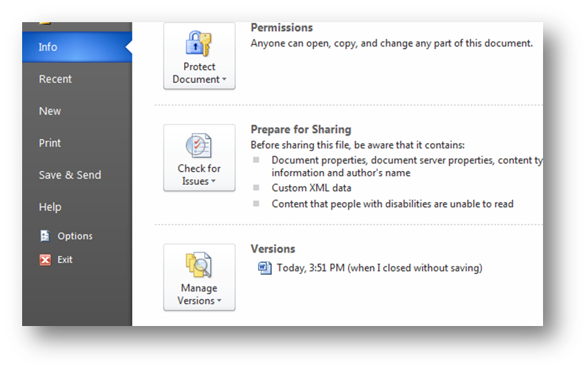Viewport: 588px width, 371px height.
Task: Open Word Options from the sidebar
Action: pos(75,236)
